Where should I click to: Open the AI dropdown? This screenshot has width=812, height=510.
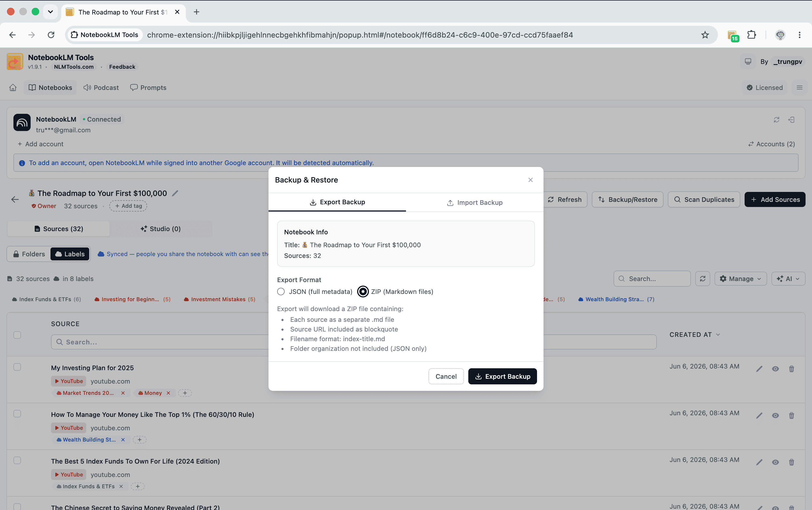pyautogui.click(x=788, y=279)
